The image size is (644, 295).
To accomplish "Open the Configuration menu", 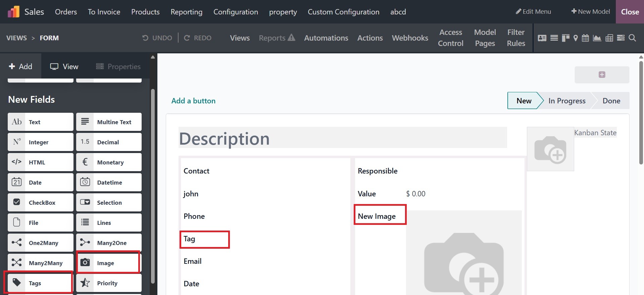I will 236,12.
